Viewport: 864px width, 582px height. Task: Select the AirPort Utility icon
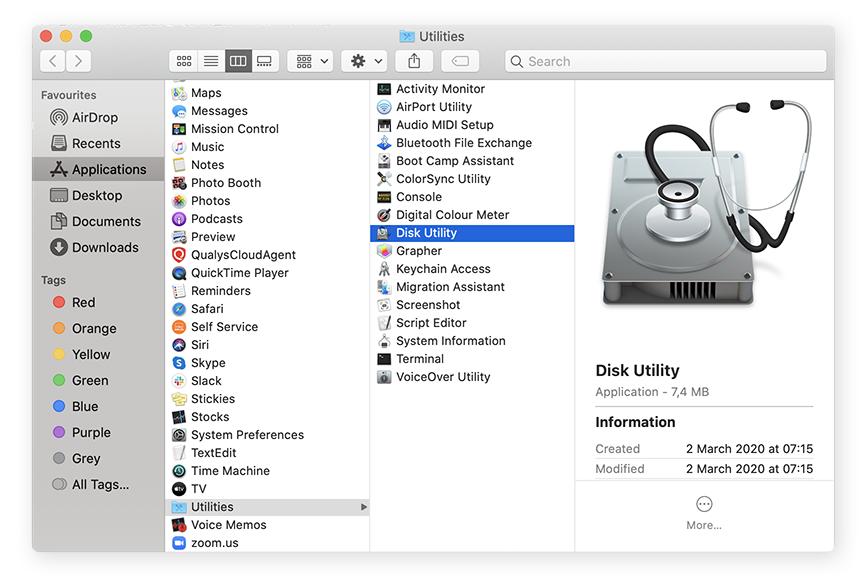coord(384,107)
